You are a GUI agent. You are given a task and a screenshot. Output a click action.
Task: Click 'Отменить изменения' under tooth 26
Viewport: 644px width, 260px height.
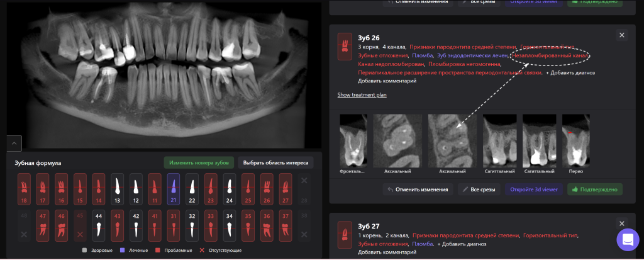(417, 189)
